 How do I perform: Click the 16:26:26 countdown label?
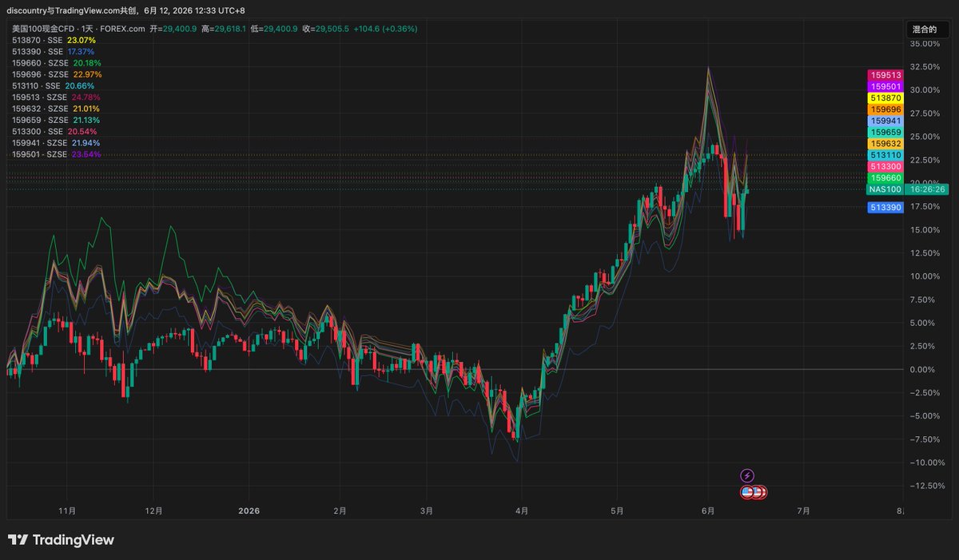[927, 189]
